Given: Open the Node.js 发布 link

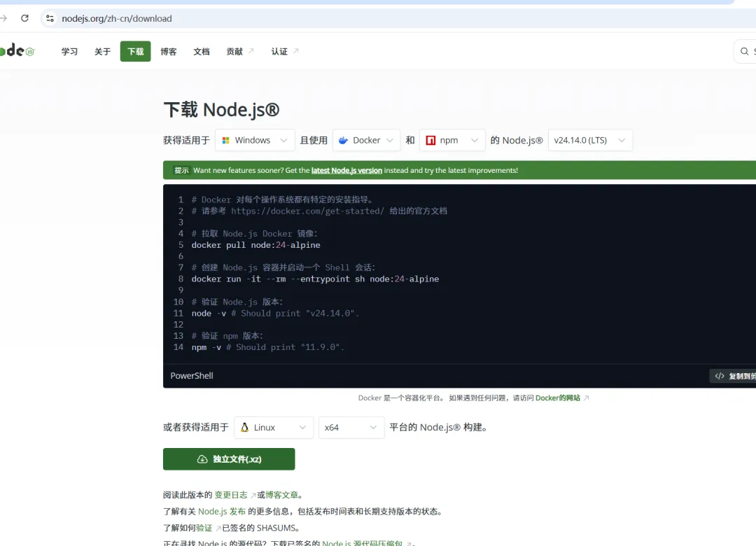Looking at the screenshot, I should pyautogui.click(x=222, y=511).
